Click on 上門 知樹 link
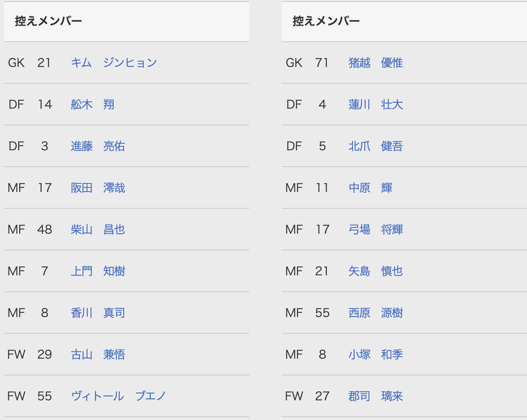 [x=98, y=271]
